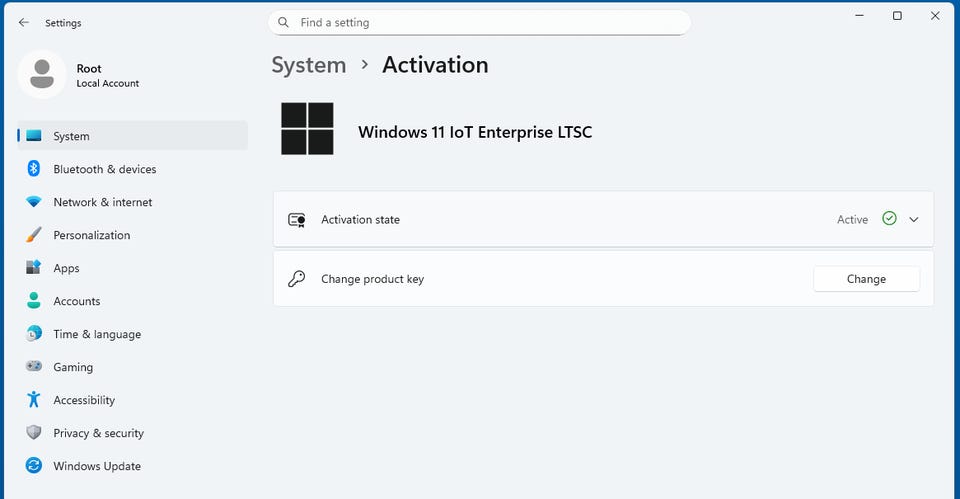Click the Accessibility figure icon
This screenshot has height=499, width=960.
tap(34, 400)
